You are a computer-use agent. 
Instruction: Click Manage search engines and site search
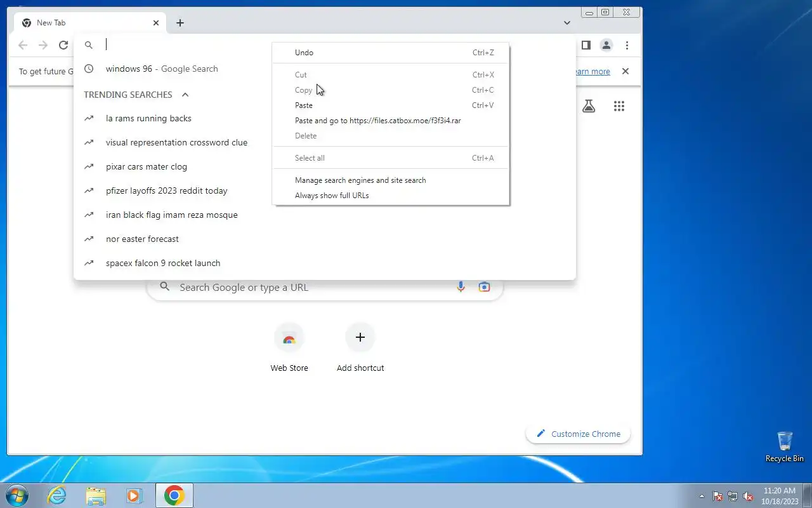click(391, 180)
